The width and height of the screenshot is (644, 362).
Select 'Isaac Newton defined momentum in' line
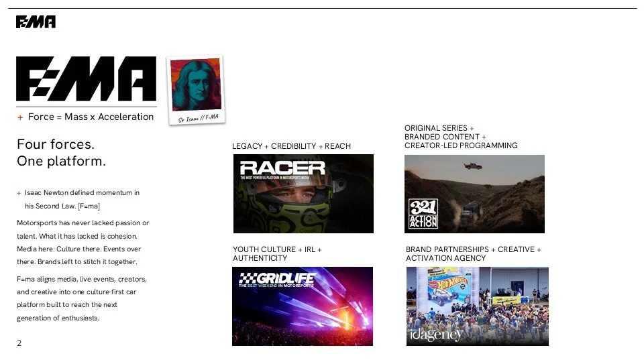click(x=82, y=192)
